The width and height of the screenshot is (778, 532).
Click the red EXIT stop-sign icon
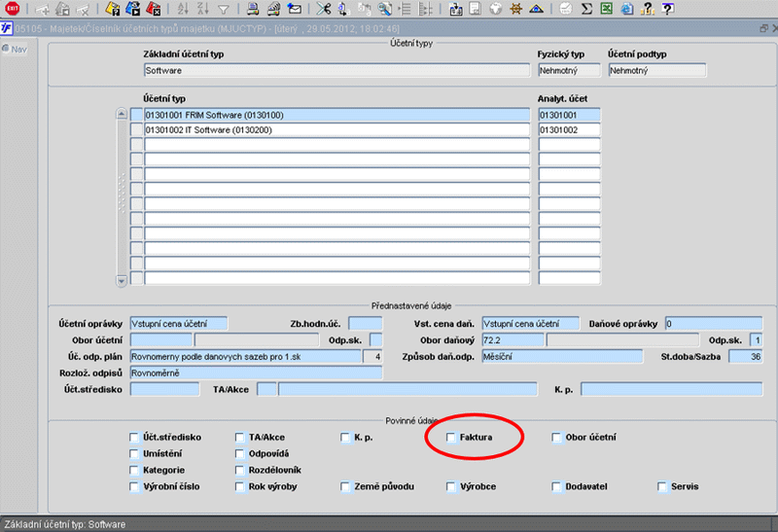13,8
